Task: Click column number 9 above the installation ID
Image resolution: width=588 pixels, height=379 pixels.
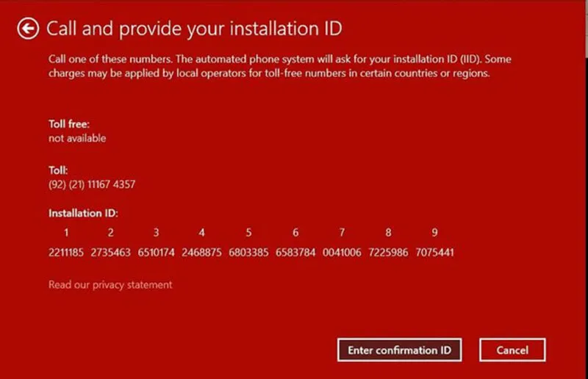Action: (434, 233)
